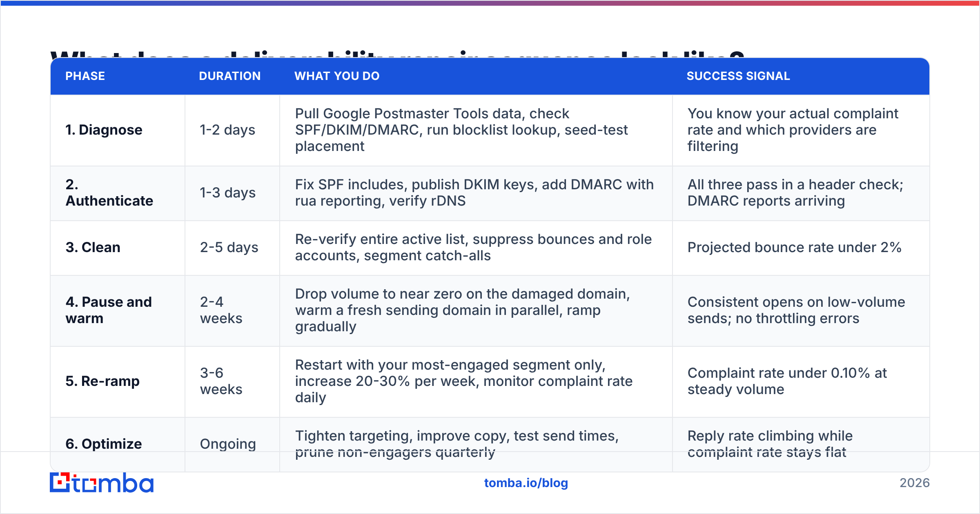Select the '2. Authenticate' phase cell
Image resolution: width=980 pixels, height=514 pixels.
pyautogui.click(x=118, y=193)
